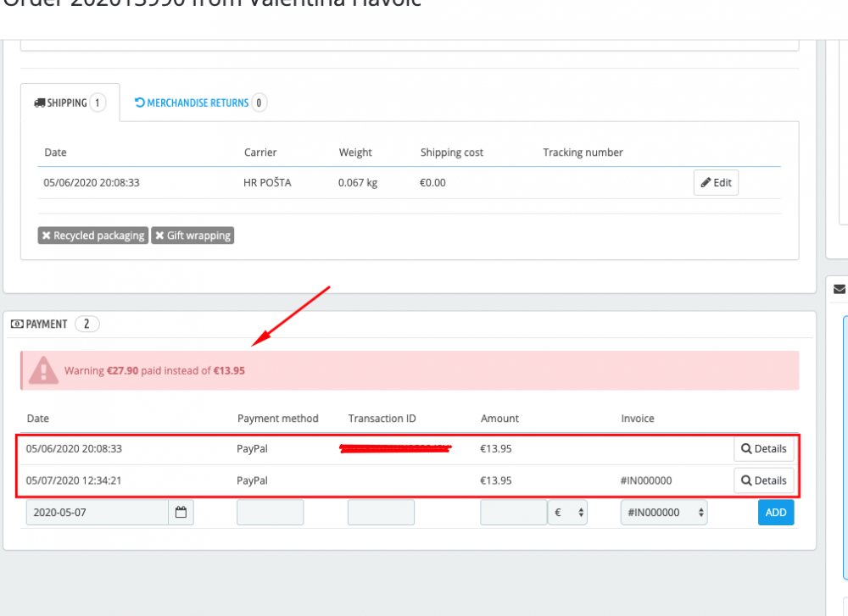Click the Shipping cost column header
This screenshot has height=616, width=848.
(x=452, y=153)
